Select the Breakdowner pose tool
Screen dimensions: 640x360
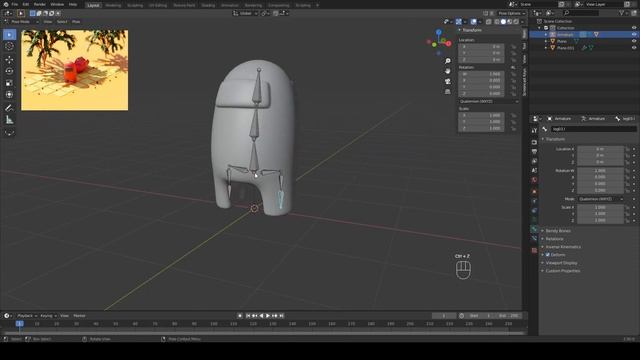9,133
